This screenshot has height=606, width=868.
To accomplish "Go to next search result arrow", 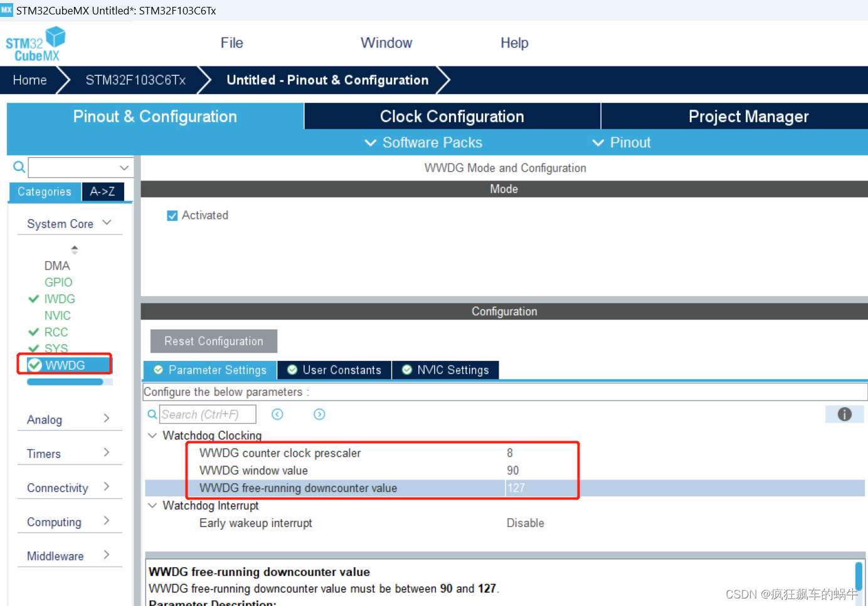I will click(319, 414).
